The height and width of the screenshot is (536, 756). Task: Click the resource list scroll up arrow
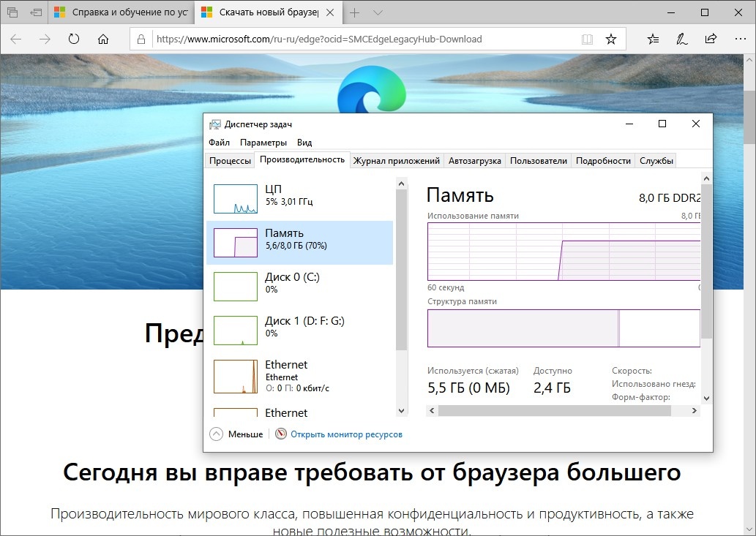pyautogui.click(x=401, y=184)
